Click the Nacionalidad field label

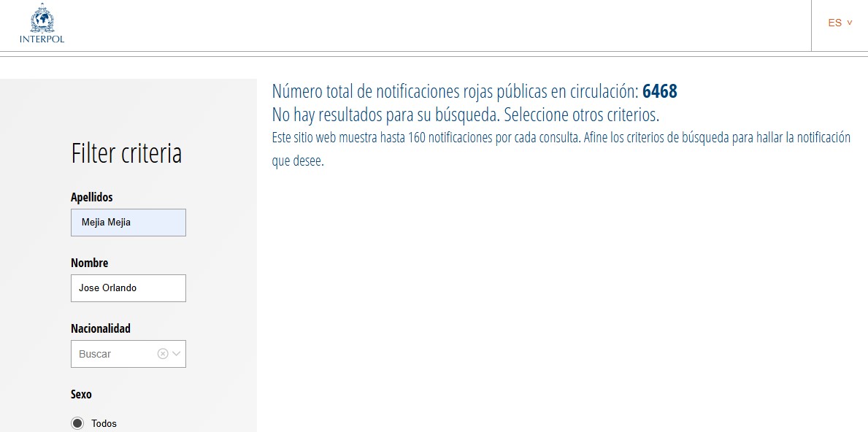(101, 328)
